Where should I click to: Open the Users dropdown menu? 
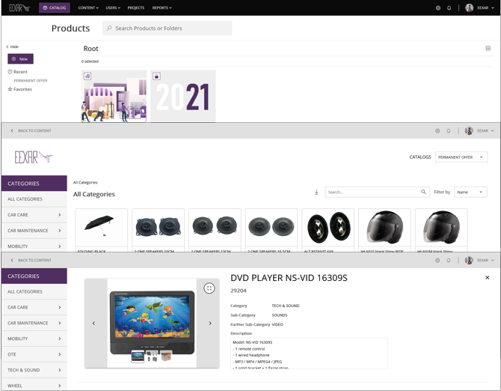click(113, 8)
